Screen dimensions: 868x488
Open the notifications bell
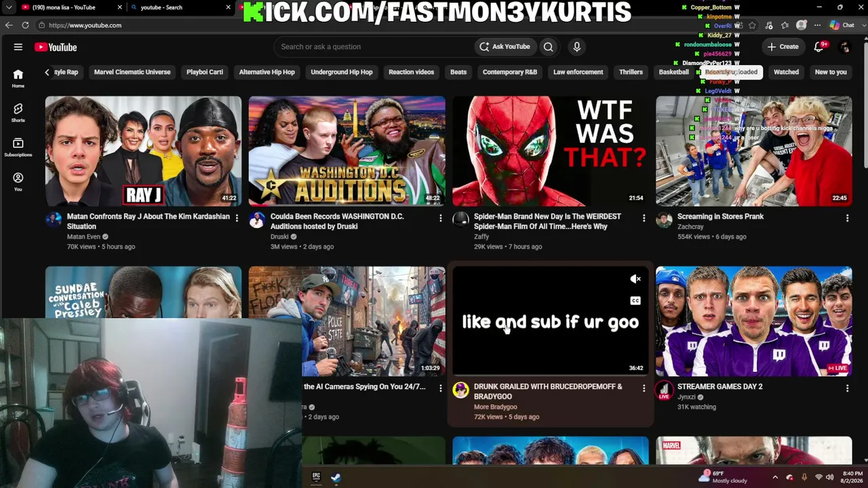pos(818,47)
